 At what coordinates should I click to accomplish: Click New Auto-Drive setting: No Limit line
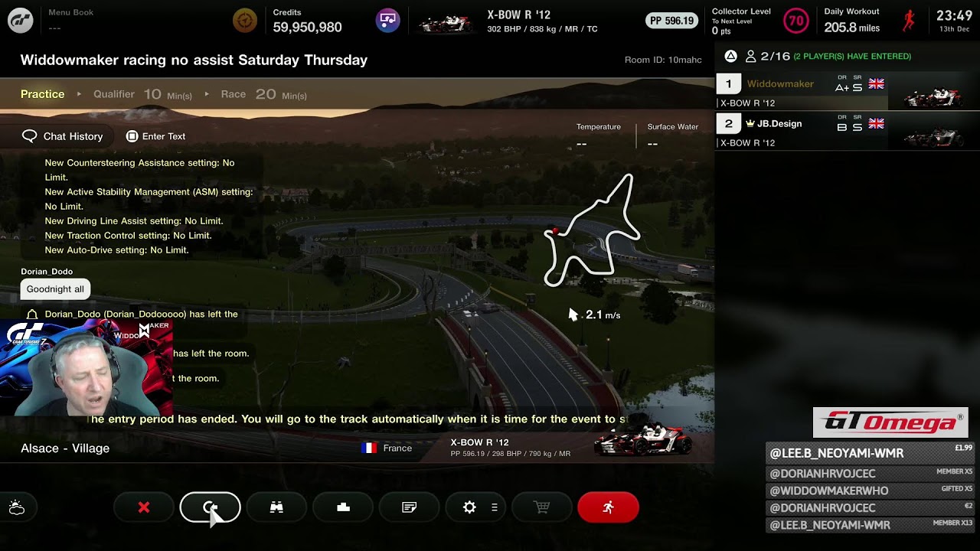coord(116,250)
